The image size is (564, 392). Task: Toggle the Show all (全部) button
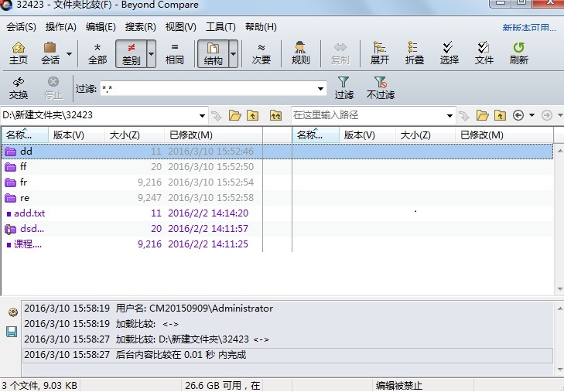click(x=97, y=53)
